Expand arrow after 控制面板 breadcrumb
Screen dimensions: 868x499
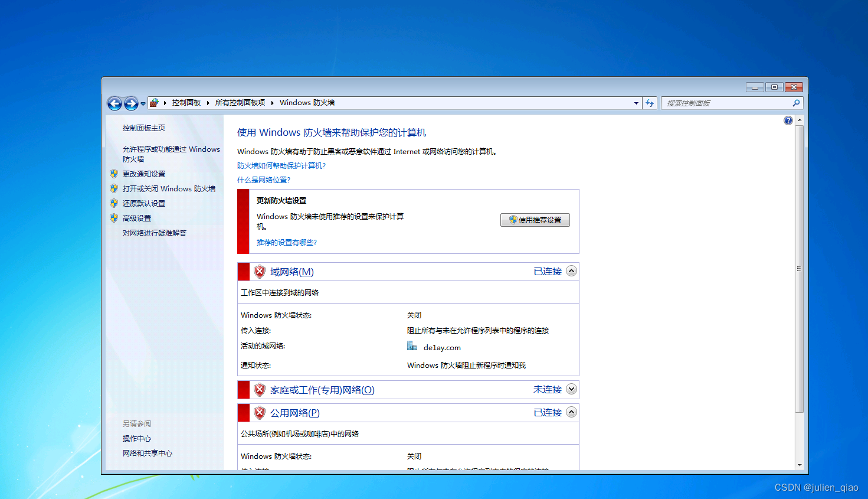pos(208,103)
